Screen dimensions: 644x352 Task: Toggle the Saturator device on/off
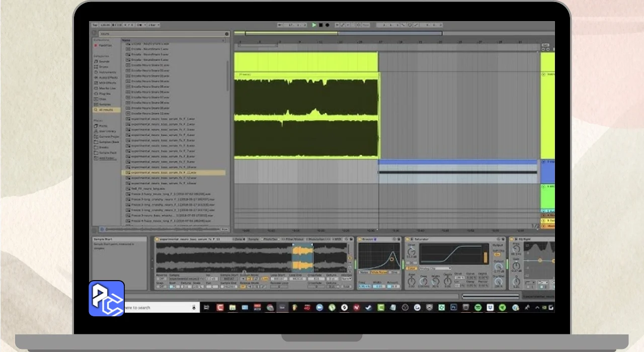(x=409, y=239)
